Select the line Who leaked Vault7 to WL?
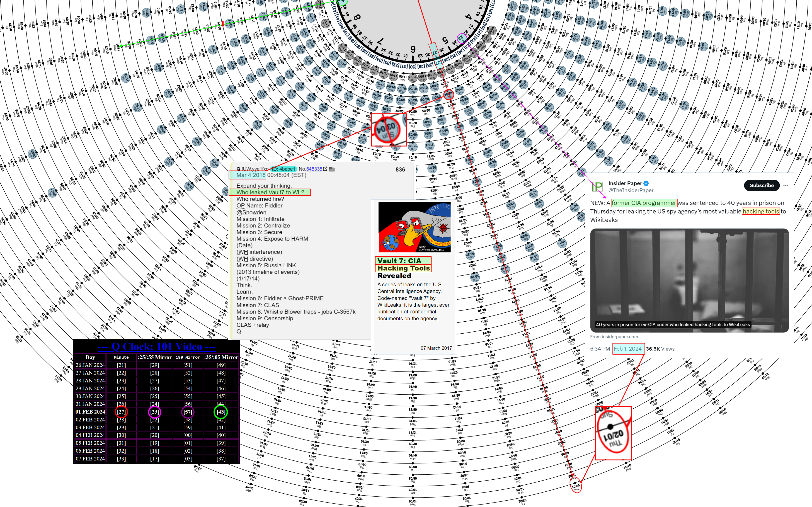 coord(270,193)
